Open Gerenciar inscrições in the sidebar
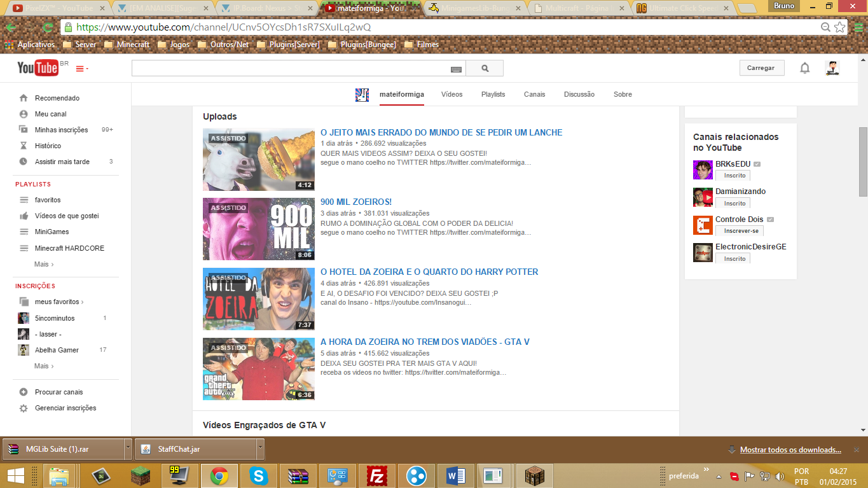Image resolution: width=868 pixels, height=488 pixels. click(x=65, y=408)
